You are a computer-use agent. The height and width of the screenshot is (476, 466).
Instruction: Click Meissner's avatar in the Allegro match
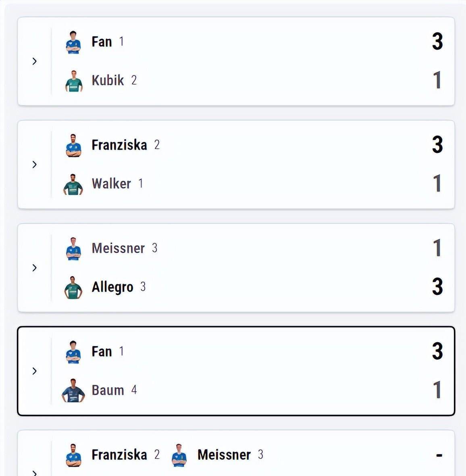point(73,249)
